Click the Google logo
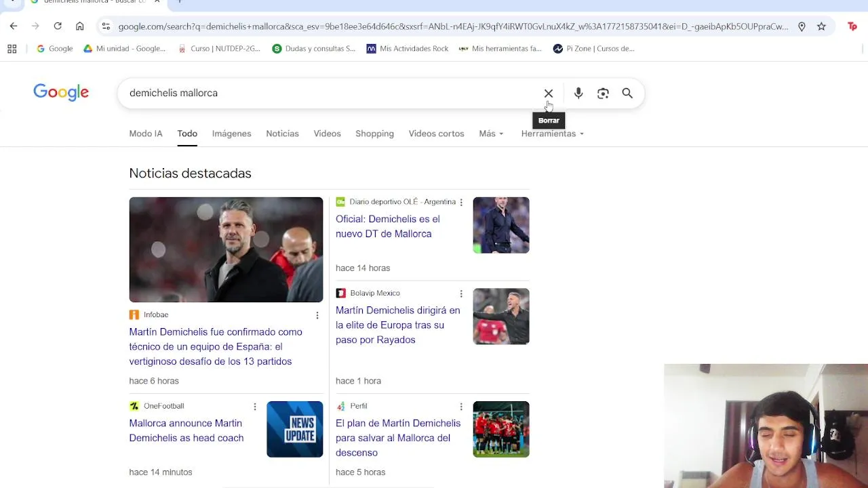Image resolution: width=868 pixels, height=488 pixels. click(x=61, y=93)
